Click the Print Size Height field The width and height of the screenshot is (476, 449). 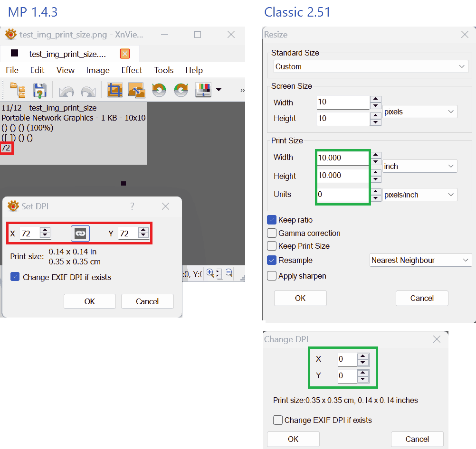(343, 176)
